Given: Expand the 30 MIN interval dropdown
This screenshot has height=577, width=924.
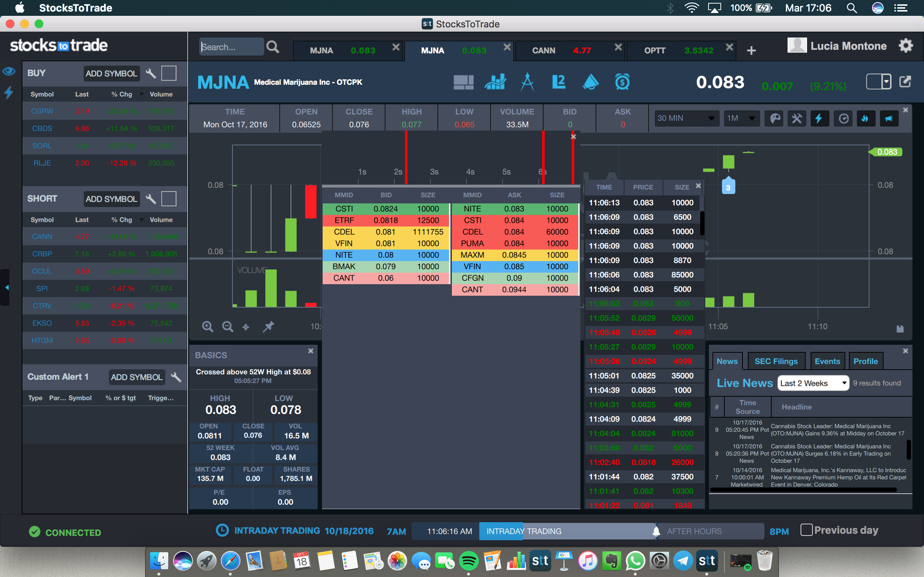Looking at the screenshot, I should tap(686, 119).
